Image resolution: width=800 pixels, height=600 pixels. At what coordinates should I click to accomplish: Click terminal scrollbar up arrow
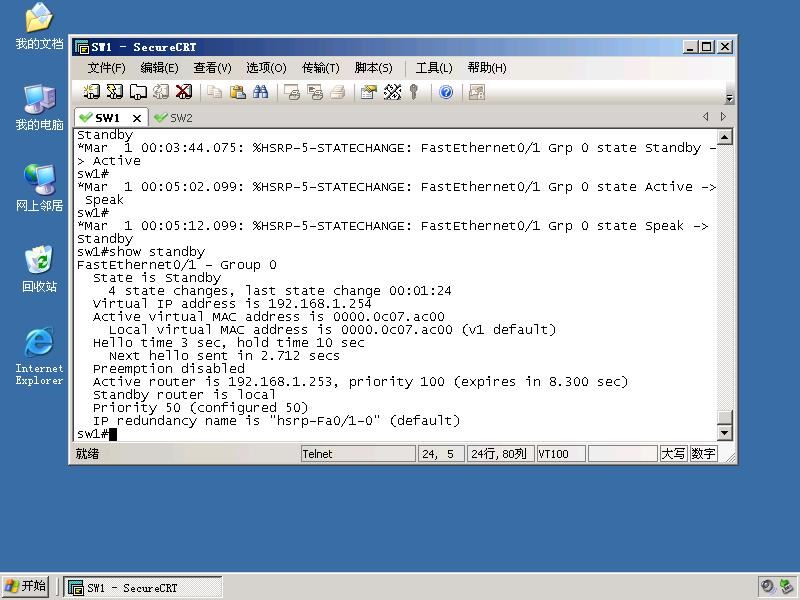pos(725,137)
